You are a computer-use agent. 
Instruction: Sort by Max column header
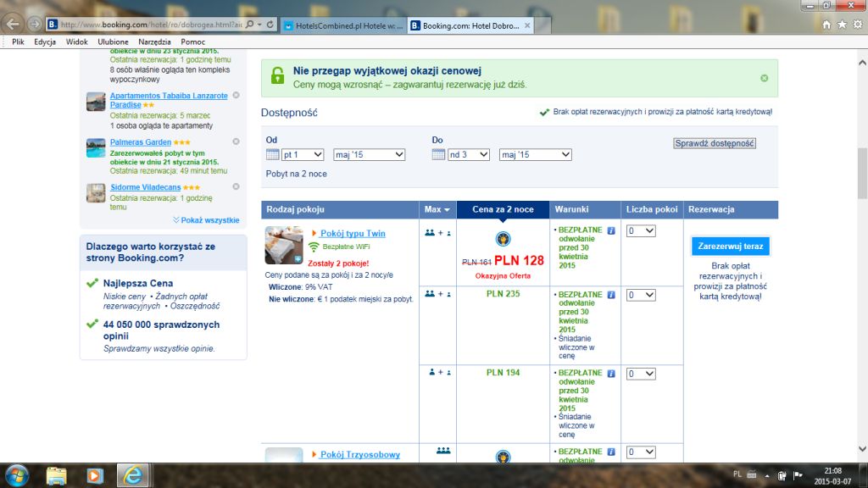pyautogui.click(x=437, y=210)
